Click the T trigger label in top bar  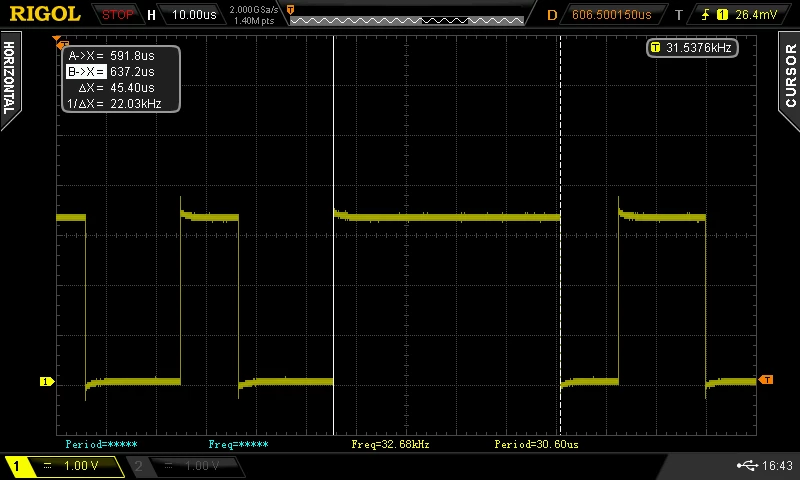pos(679,15)
